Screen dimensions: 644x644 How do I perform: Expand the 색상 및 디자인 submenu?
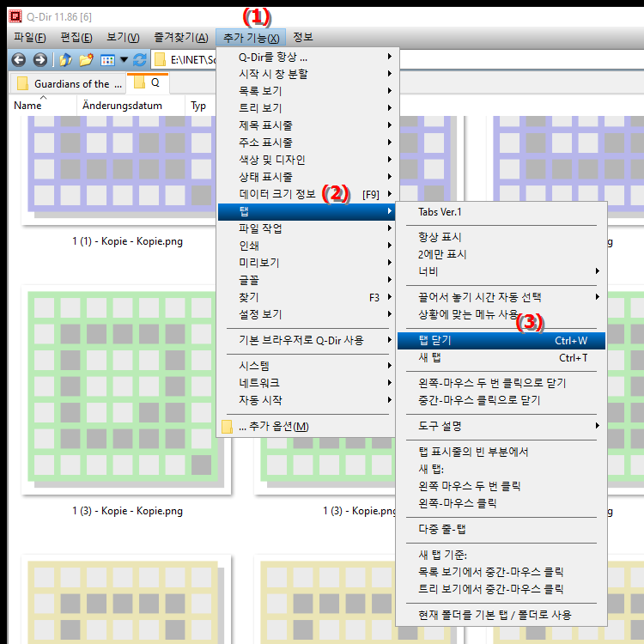[x=306, y=160]
